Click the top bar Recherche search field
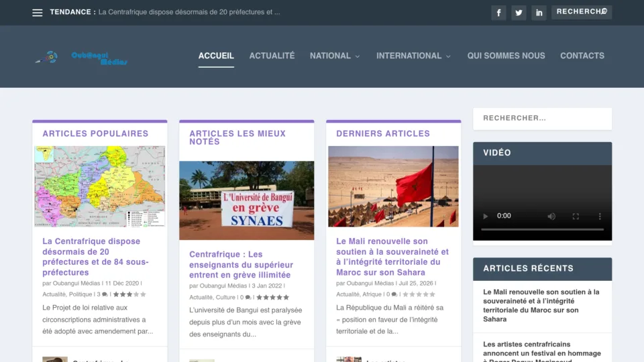The height and width of the screenshot is (362, 644). (581, 12)
